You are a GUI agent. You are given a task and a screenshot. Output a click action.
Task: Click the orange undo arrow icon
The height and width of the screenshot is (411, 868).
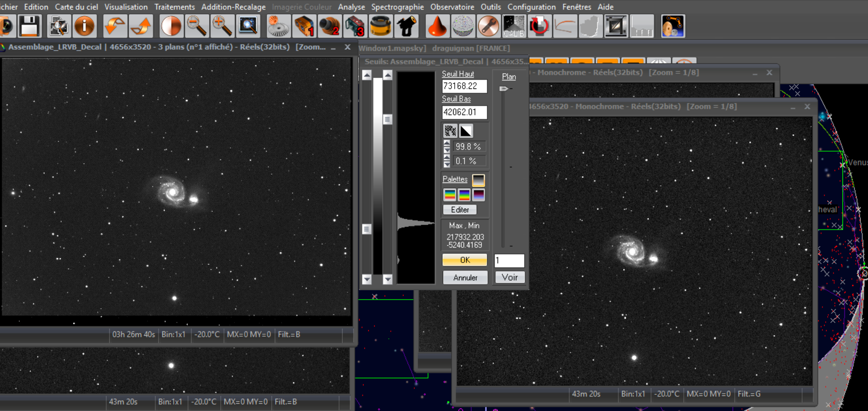coord(115,26)
